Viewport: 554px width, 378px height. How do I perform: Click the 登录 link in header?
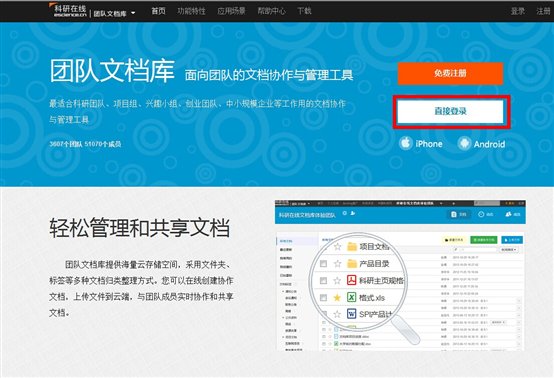[x=518, y=11]
